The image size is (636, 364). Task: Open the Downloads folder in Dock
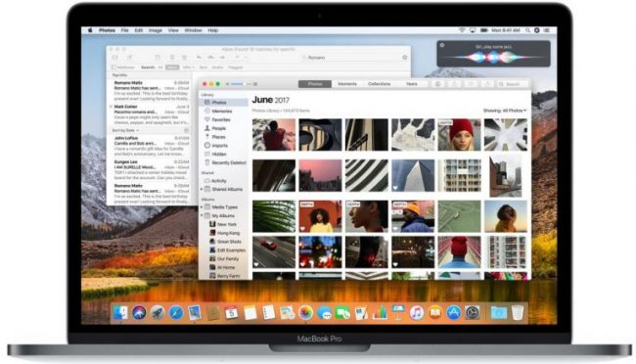pyautogui.click(x=498, y=312)
